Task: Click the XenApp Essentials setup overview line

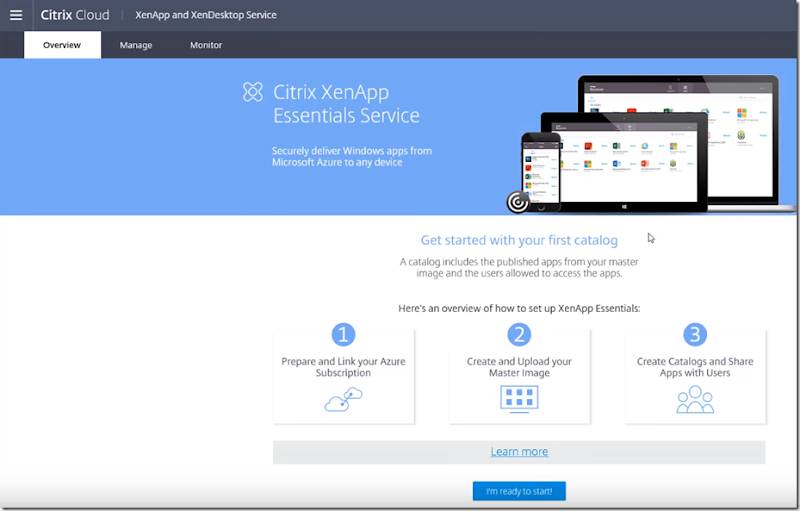Action: click(519, 308)
